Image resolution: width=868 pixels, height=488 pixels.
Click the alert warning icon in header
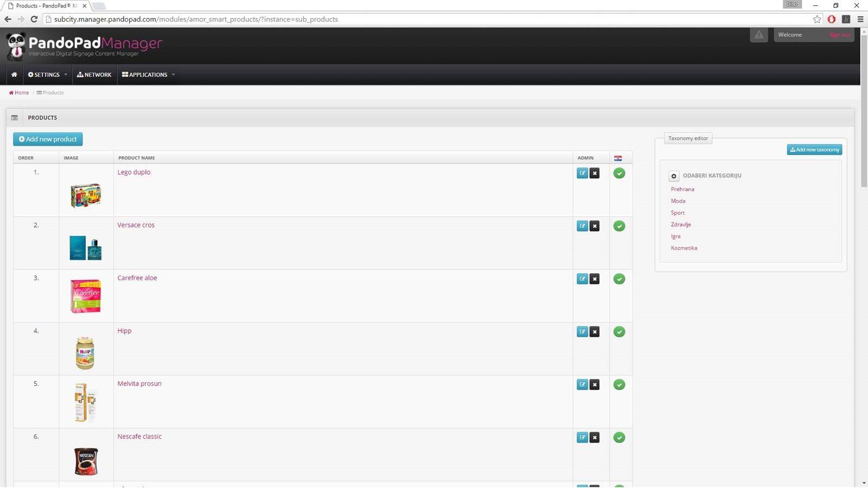(x=759, y=35)
